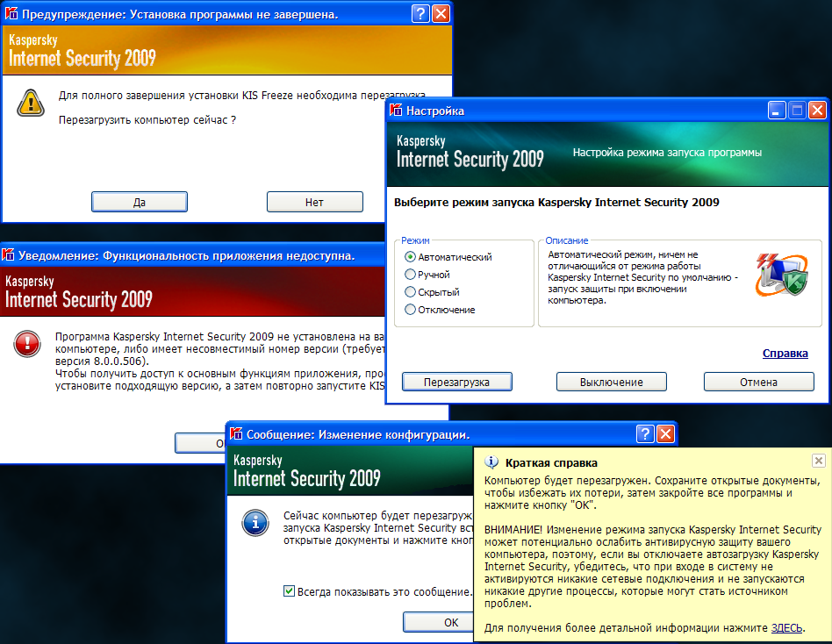Viewport: 832px width, 644px height.
Task: Close the Предупреждение dialog
Action: [x=441, y=13]
